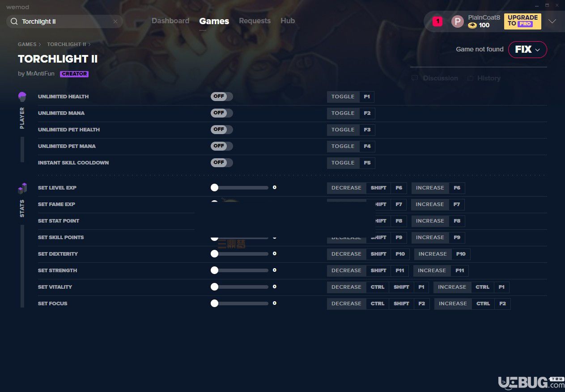This screenshot has height=392, width=565.
Task: Click the Player category icon
Action: [22, 97]
